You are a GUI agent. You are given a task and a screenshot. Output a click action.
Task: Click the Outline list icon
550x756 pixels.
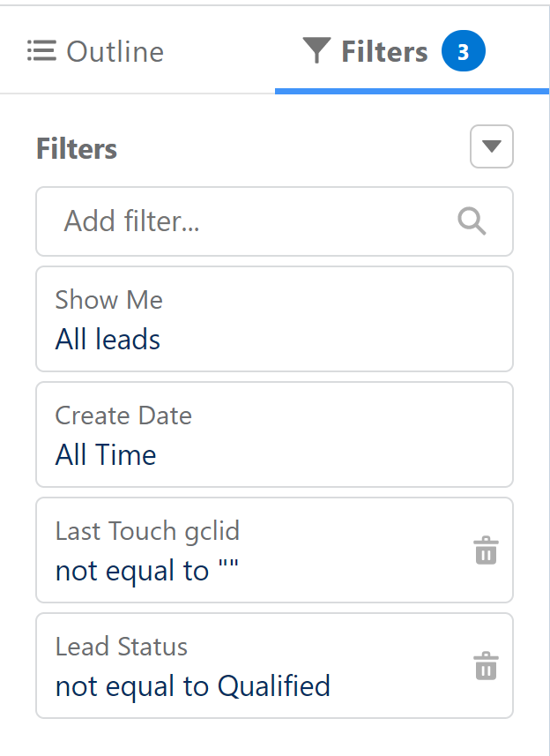(x=41, y=51)
